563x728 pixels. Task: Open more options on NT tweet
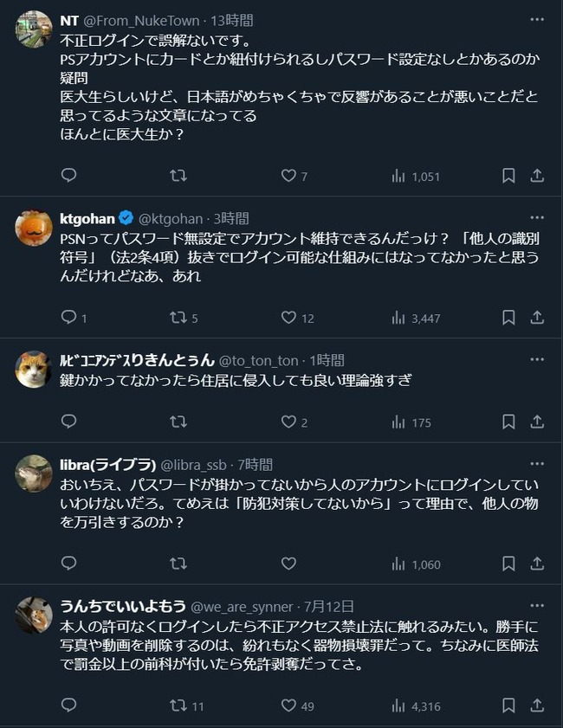pos(537,20)
